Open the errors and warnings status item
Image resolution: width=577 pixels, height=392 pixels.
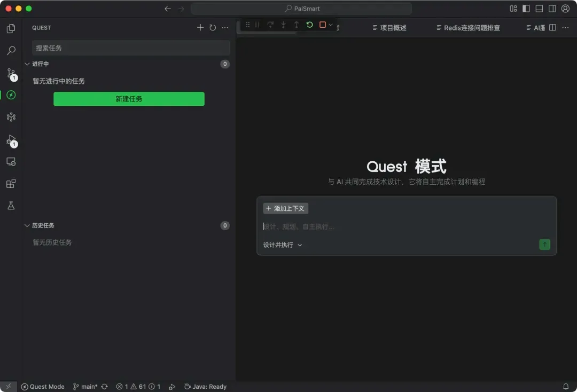point(138,387)
